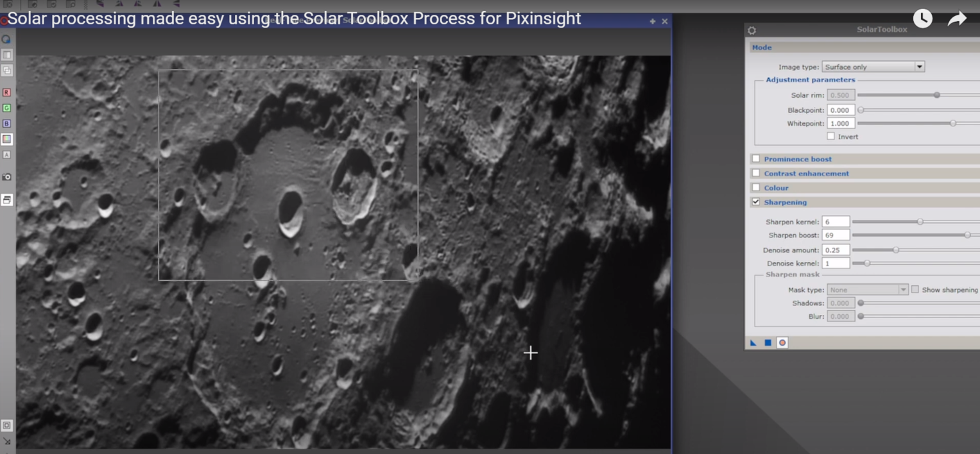The height and width of the screenshot is (454, 980).
Task: Click the SolarToolbox window title text
Action: tap(882, 29)
